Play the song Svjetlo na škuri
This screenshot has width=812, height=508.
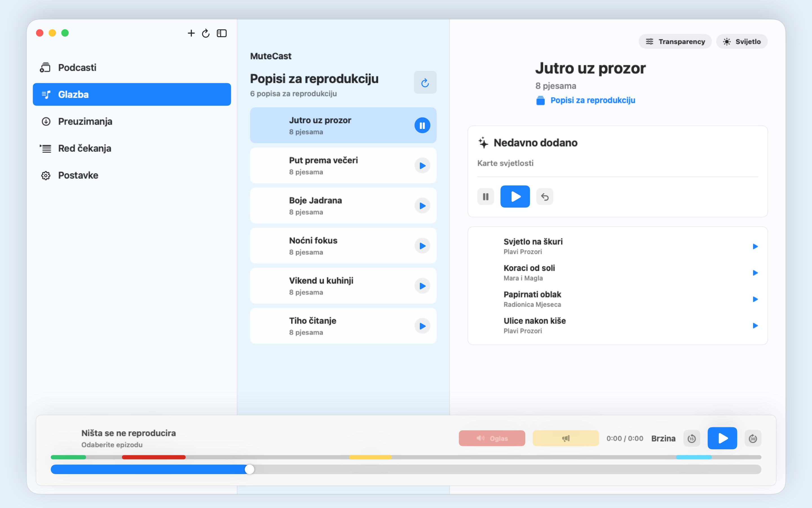[x=755, y=246]
